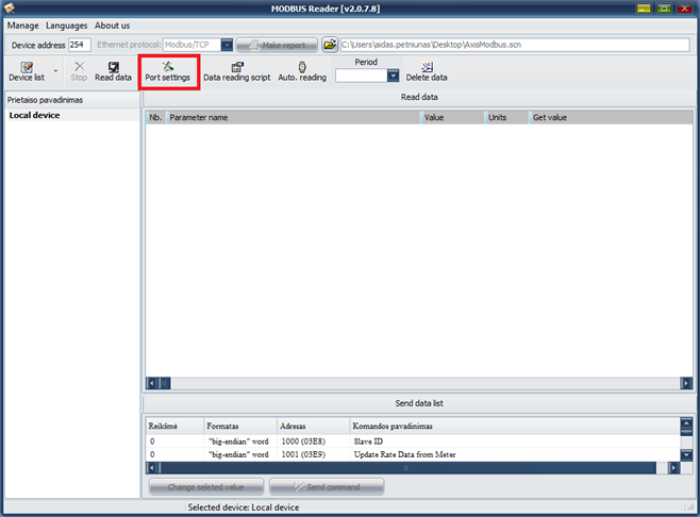Click the Device address input field
700x517 pixels.
[x=79, y=45]
